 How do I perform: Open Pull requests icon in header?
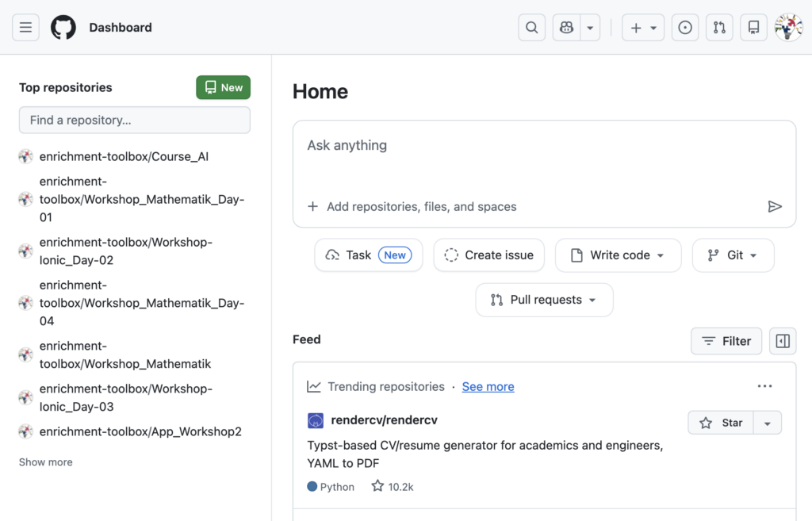click(x=719, y=28)
